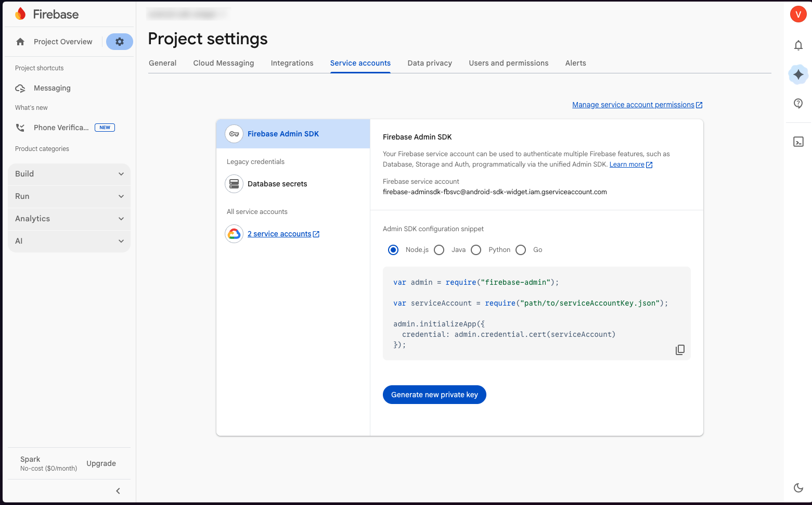Switch to Users and permissions tab
Image resolution: width=812 pixels, height=505 pixels.
508,63
